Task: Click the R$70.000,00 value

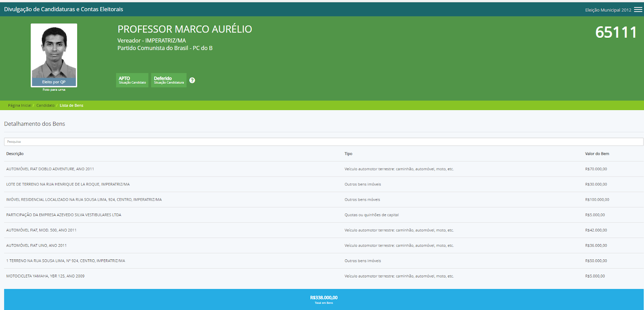Action: pyautogui.click(x=596, y=169)
